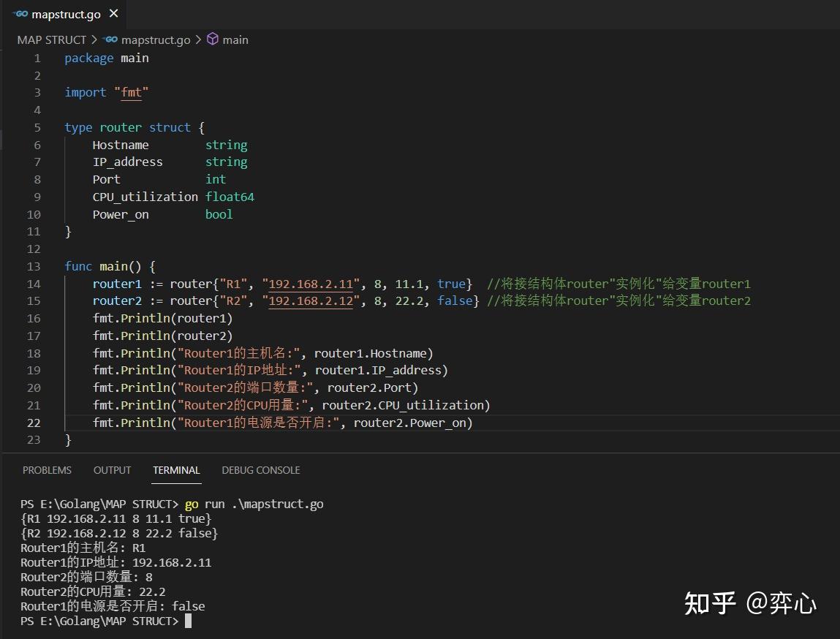The width and height of the screenshot is (840, 639).
Task: Open the MAP STRUCT breadcrumb dropdown
Action: coord(50,39)
